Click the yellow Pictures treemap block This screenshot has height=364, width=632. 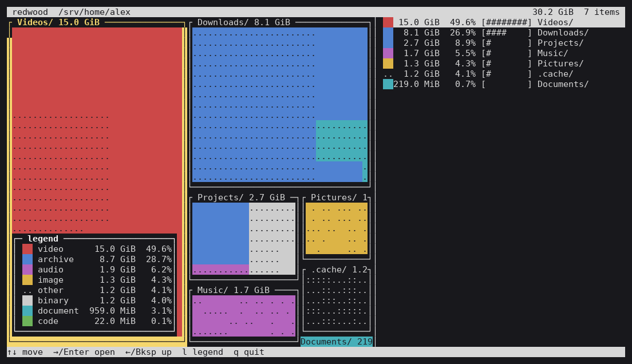[x=337, y=228]
